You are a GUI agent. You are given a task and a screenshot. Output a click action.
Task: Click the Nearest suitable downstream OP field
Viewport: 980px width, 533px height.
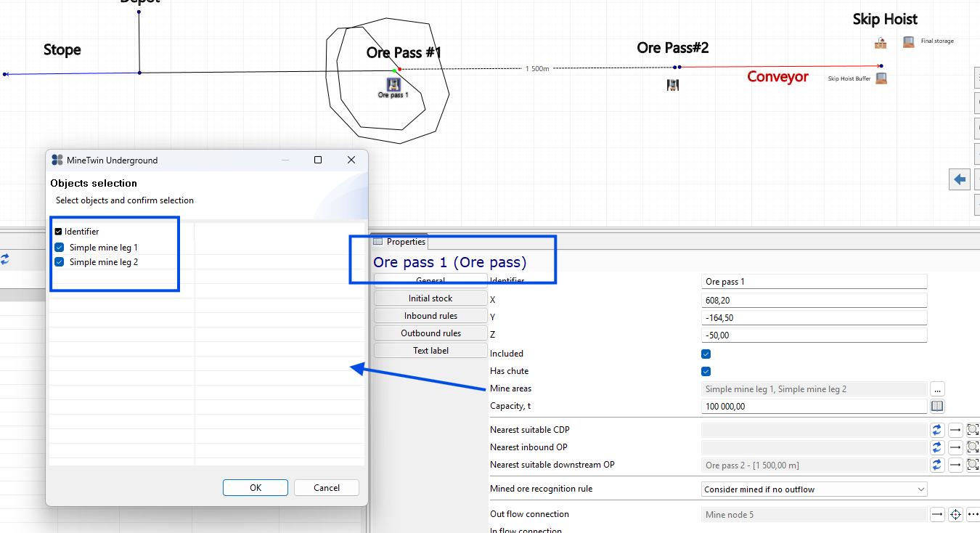point(814,465)
